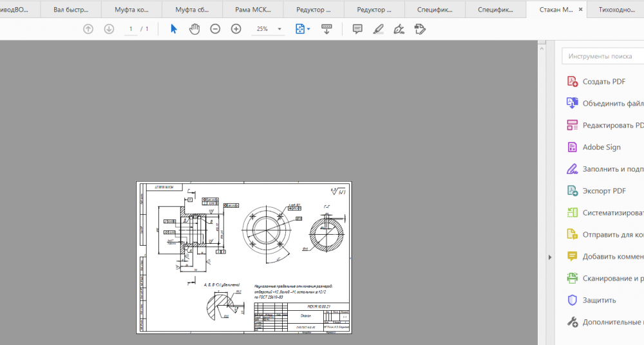Viewport: 644px width, 345px height.
Task: Select the highlight text pen tool
Action: pyautogui.click(x=378, y=29)
